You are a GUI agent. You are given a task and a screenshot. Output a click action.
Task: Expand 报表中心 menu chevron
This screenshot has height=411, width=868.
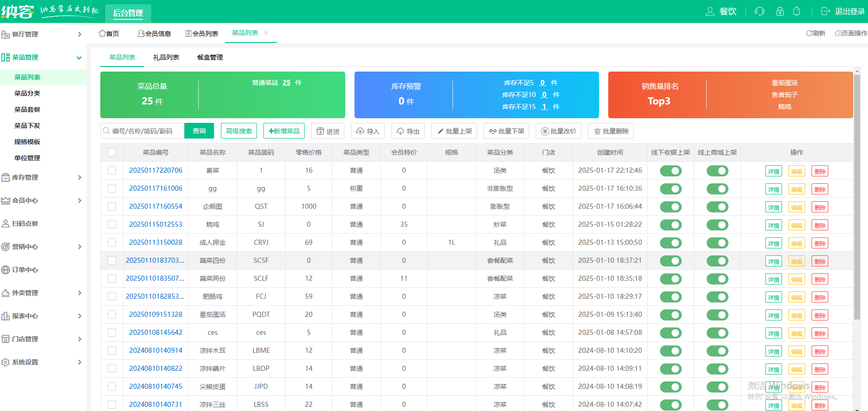click(x=79, y=316)
